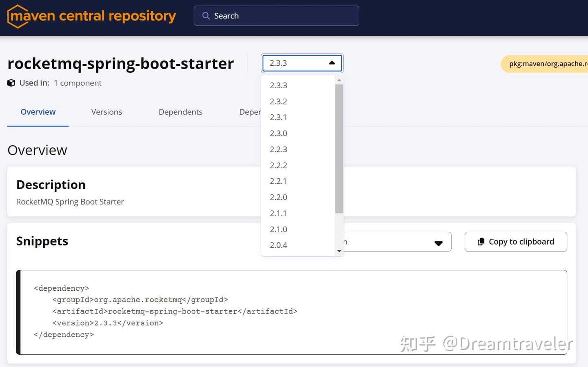Click the package cube icon next to Used in
Screen dimensions: 588x367
11,82
